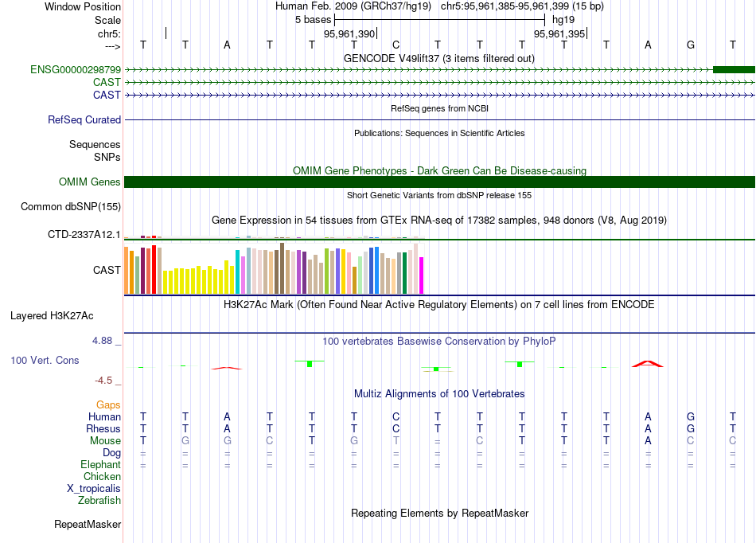Screen dimensions: 756x543
Task: Select the Human alignment row label
Action: (x=104, y=416)
